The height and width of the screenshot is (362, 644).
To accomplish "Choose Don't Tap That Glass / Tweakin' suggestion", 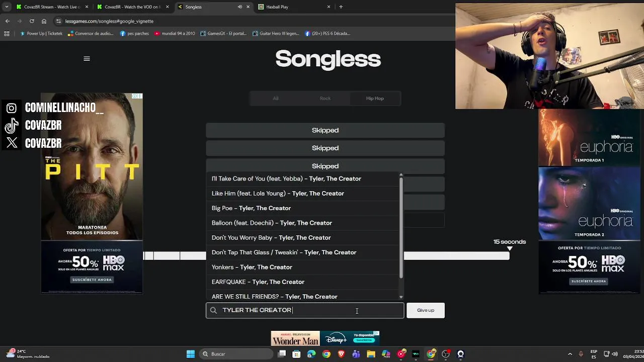I will coord(302,252).
